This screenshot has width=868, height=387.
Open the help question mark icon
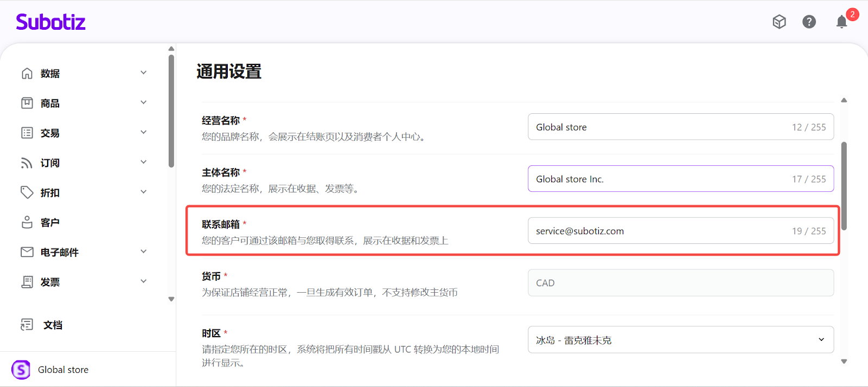tap(809, 22)
